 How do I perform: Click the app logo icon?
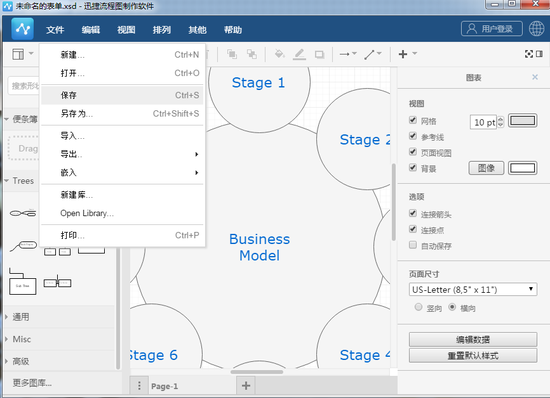pyautogui.click(x=22, y=29)
